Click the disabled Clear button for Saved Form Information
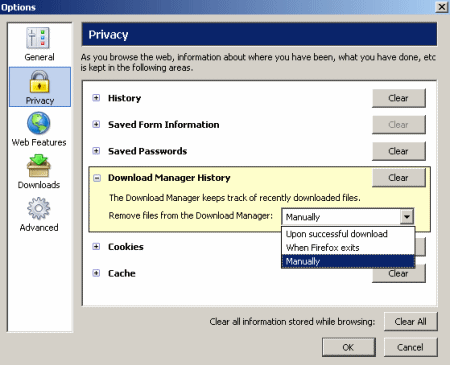This screenshot has width=450, height=365. tap(399, 125)
